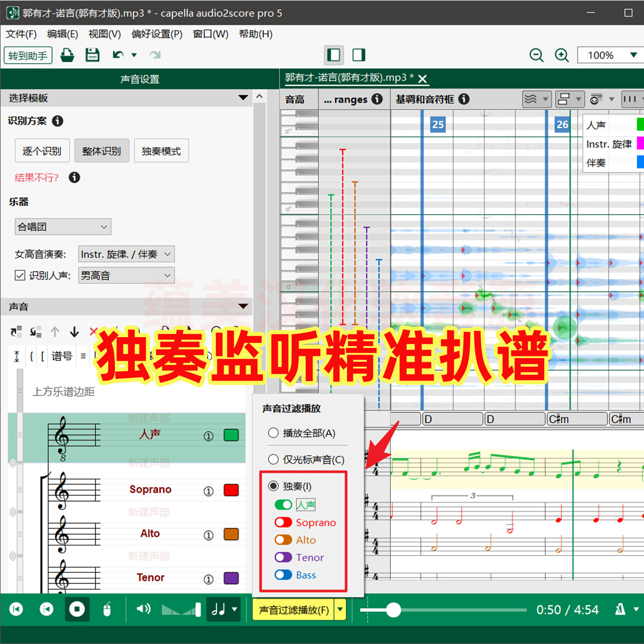The width and height of the screenshot is (644, 644).
Task: Click the first voice list reorder icon
Action: tap(17, 332)
